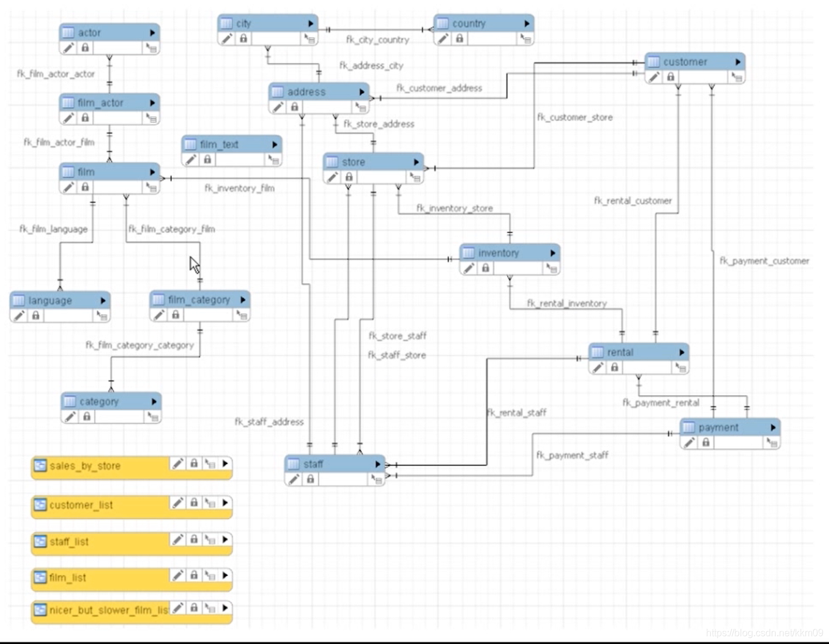Click the lock icon on customer_list view
The image size is (829, 644).
[194, 502]
